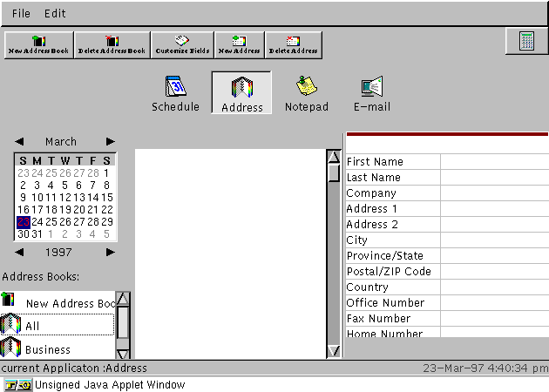The image size is (549, 392).
Task: Open the E-mail application
Action: pos(371,93)
